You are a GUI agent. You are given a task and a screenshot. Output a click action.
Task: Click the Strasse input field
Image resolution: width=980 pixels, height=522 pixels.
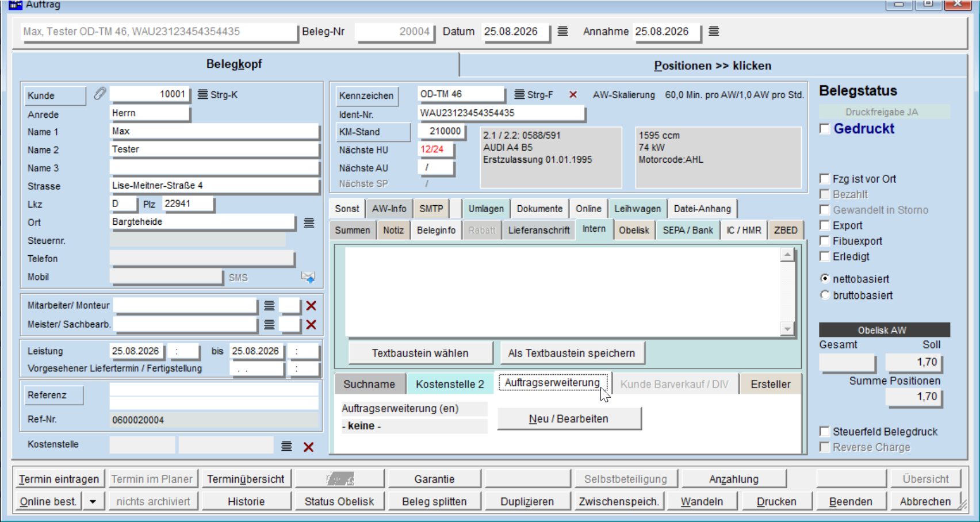(x=214, y=185)
